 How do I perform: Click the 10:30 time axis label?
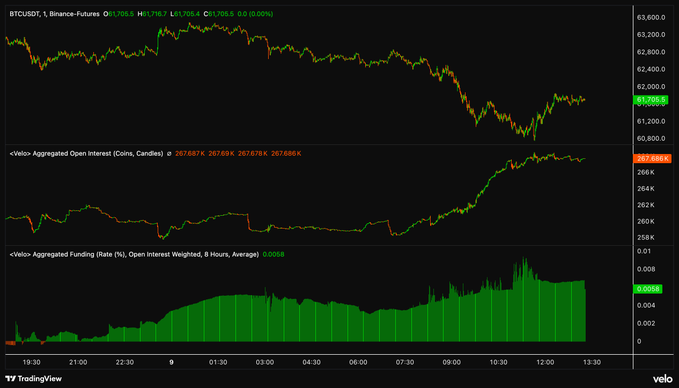tap(498, 362)
